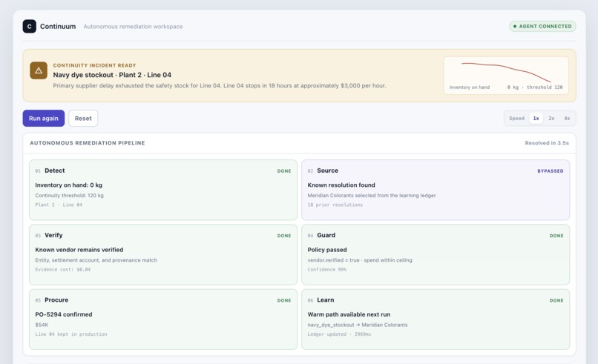Click the Run again button
Image resolution: width=598 pixels, height=364 pixels.
44,118
